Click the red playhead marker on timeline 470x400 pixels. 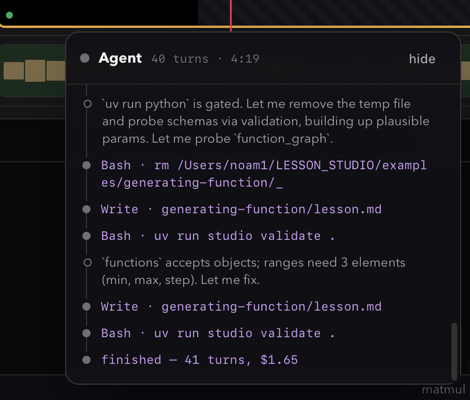pos(231,15)
